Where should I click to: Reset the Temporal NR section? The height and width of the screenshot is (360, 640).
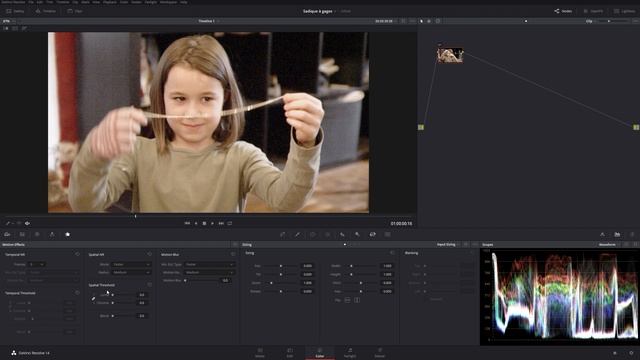click(x=77, y=254)
